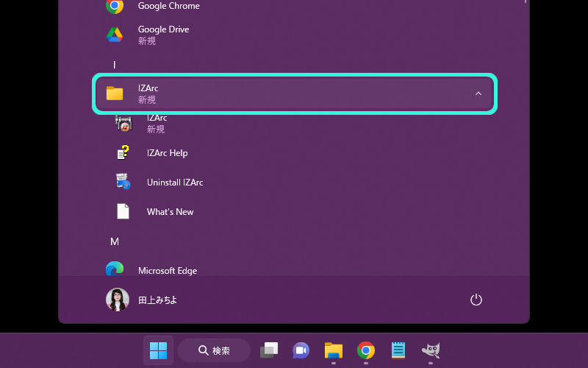Click the Windows Start button on taskbar
Viewport: 588px width, 368px height.
point(158,350)
